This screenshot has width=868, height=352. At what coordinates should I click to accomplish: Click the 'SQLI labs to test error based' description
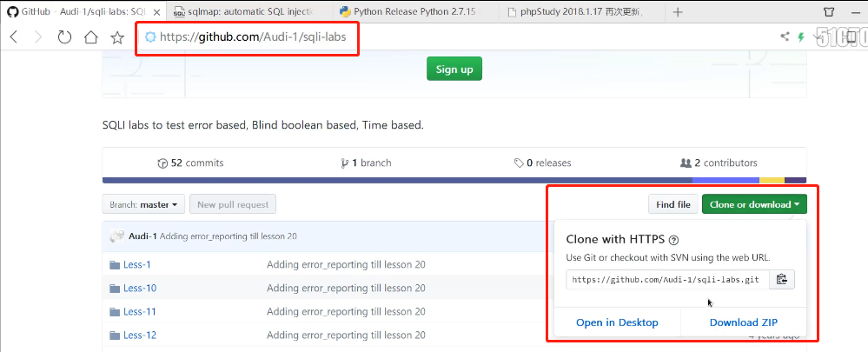(263, 125)
